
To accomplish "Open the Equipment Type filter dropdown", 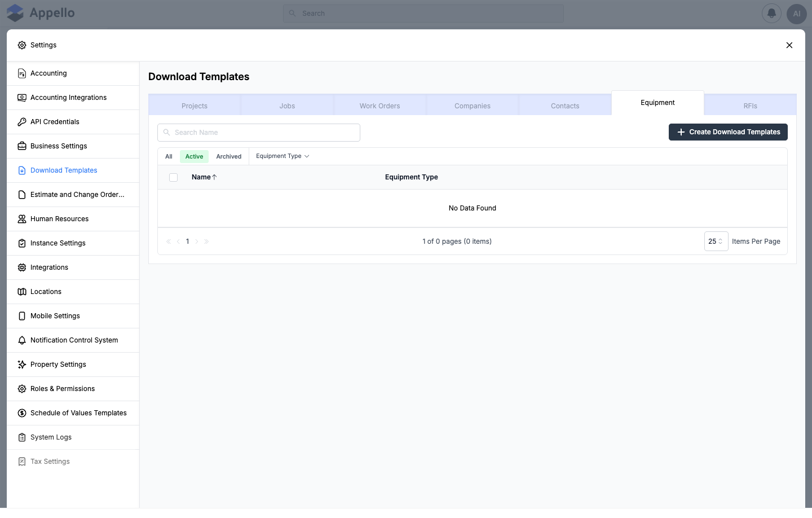I will click(283, 156).
